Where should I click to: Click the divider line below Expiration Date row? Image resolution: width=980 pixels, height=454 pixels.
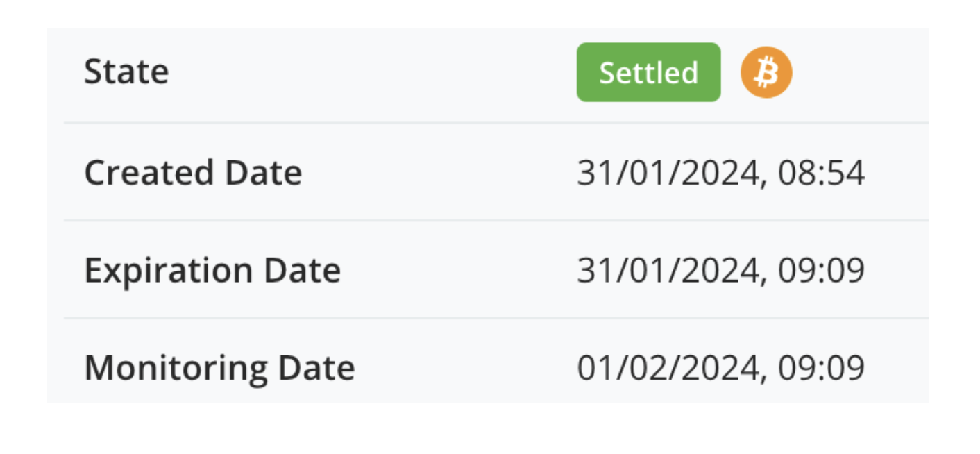pos(496,318)
